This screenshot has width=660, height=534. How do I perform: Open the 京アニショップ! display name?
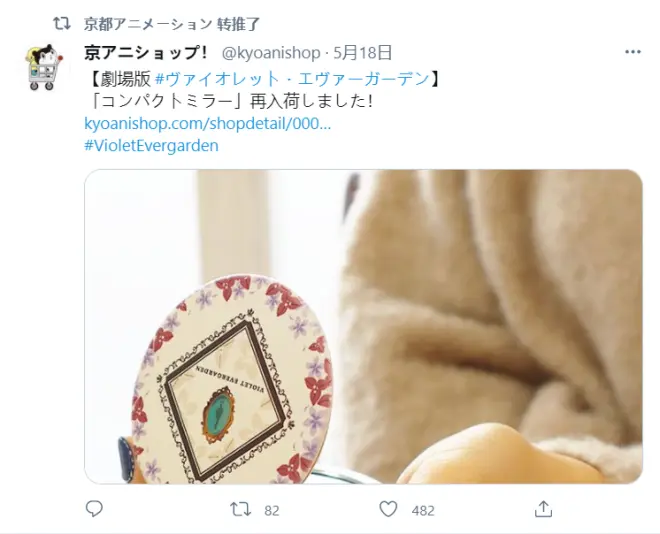click(146, 53)
